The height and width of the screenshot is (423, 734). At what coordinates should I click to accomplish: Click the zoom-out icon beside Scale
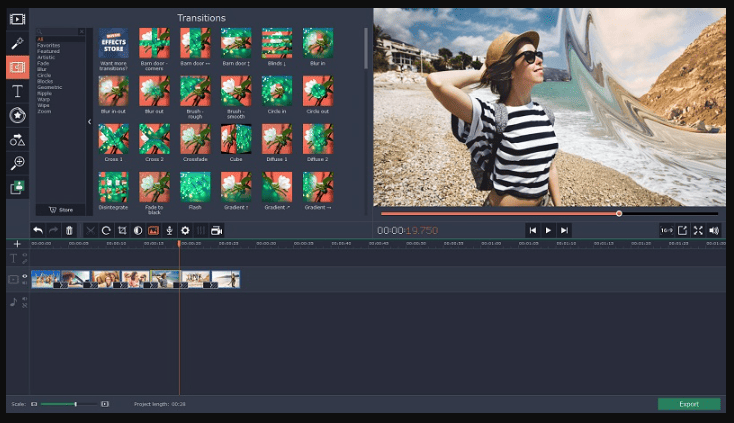click(x=34, y=404)
